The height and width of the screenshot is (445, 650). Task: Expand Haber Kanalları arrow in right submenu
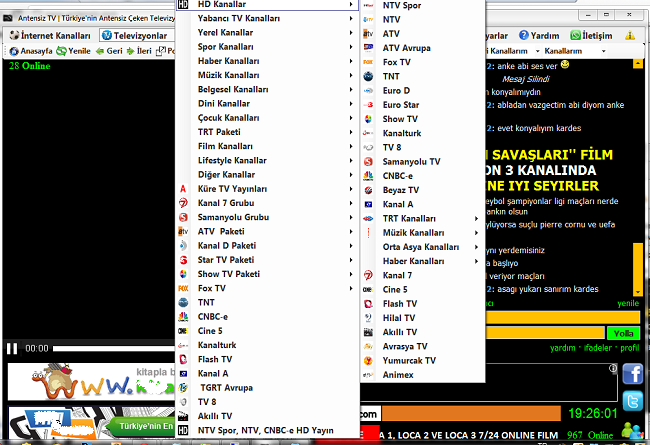click(x=476, y=261)
